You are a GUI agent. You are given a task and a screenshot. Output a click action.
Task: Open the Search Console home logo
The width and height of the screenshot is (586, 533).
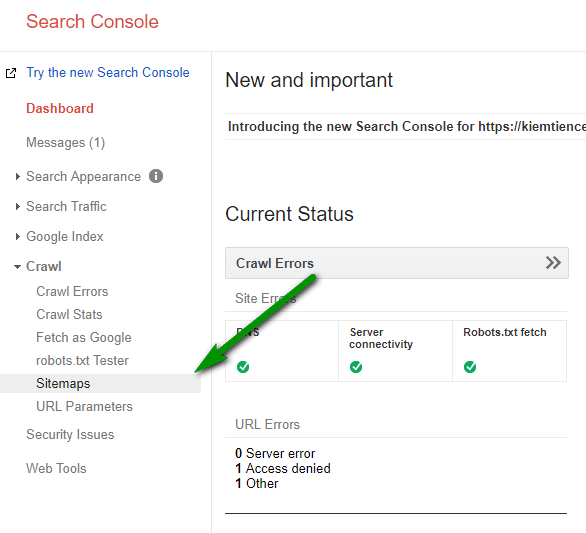pos(92,22)
